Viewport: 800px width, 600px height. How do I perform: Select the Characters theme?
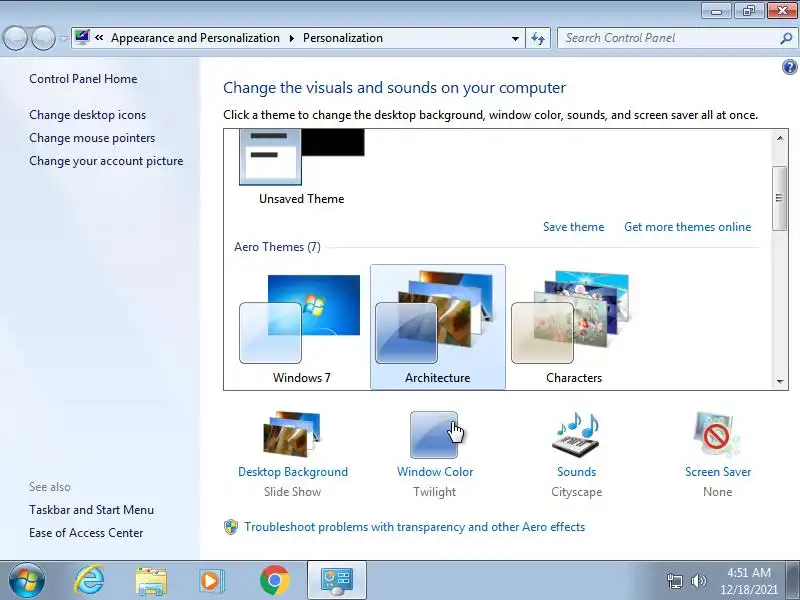(x=573, y=328)
